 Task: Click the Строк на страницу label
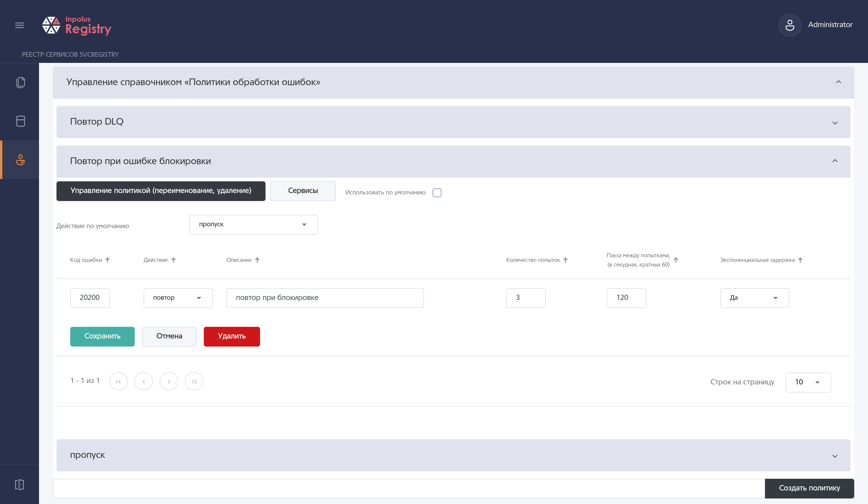pos(742,382)
